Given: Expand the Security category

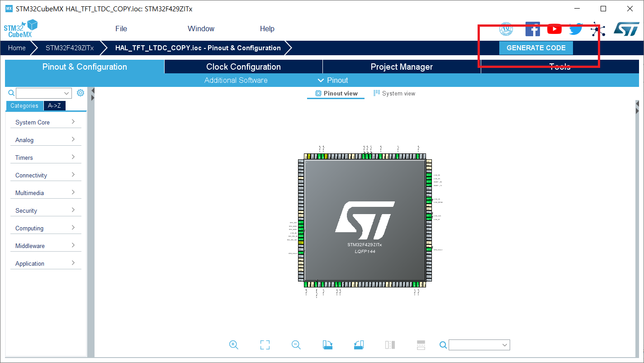Looking at the screenshot, I should coord(46,210).
